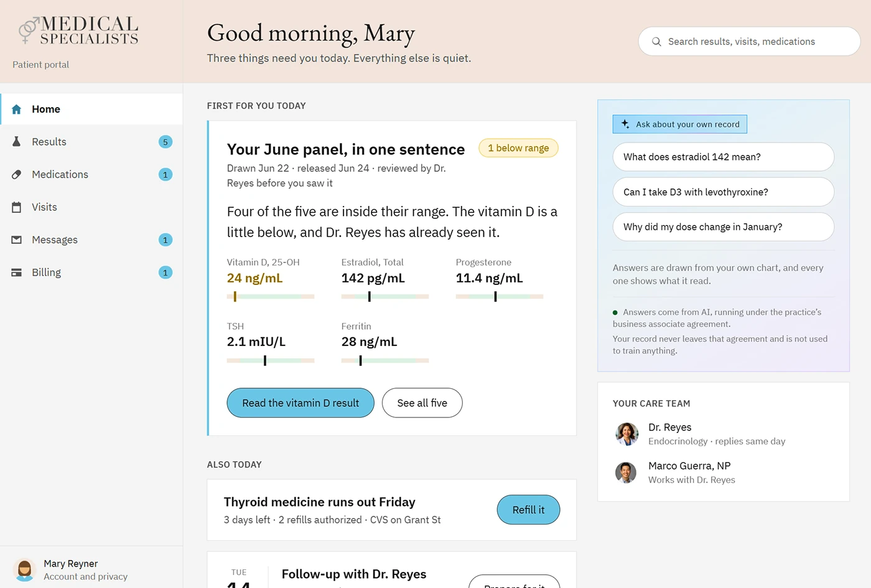The width and height of the screenshot is (871, 588).
Task: Go to Billing in the sidebar
Action: tap(91, 273)
